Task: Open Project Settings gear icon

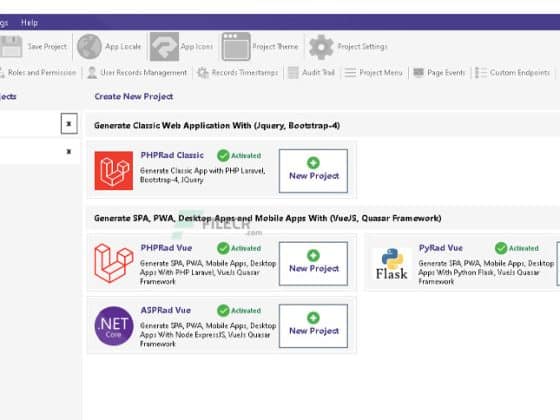Action: click(321, 47)
